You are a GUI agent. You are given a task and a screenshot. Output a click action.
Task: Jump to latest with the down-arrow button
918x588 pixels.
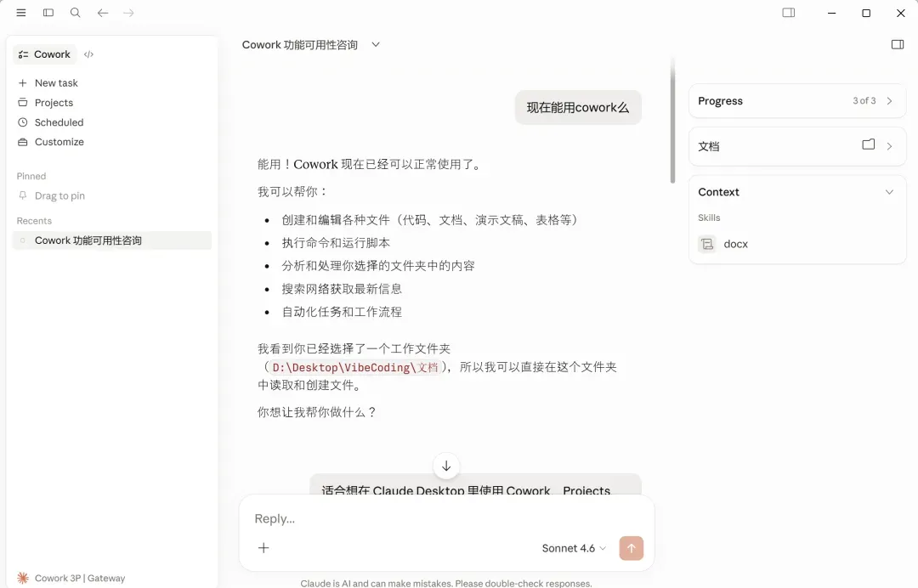click(446, 466)
